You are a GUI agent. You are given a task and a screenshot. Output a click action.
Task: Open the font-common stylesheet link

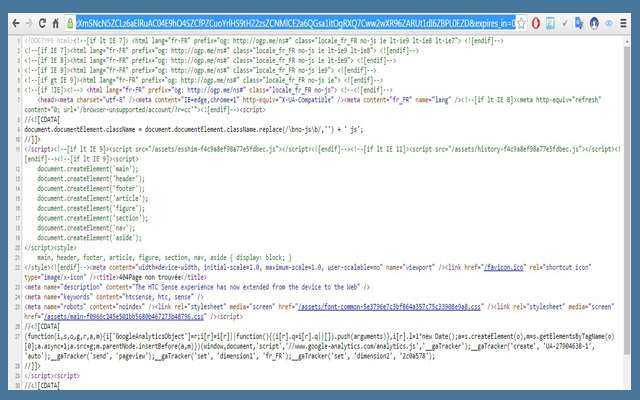point(389,307)
